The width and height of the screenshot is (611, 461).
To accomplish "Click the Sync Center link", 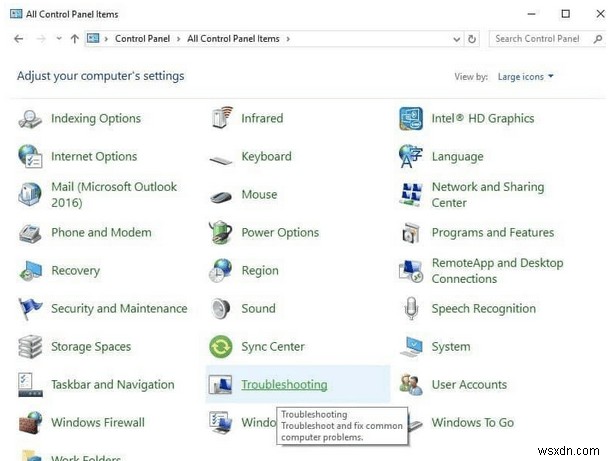I will pyautogui.click(x=273, y=346).
